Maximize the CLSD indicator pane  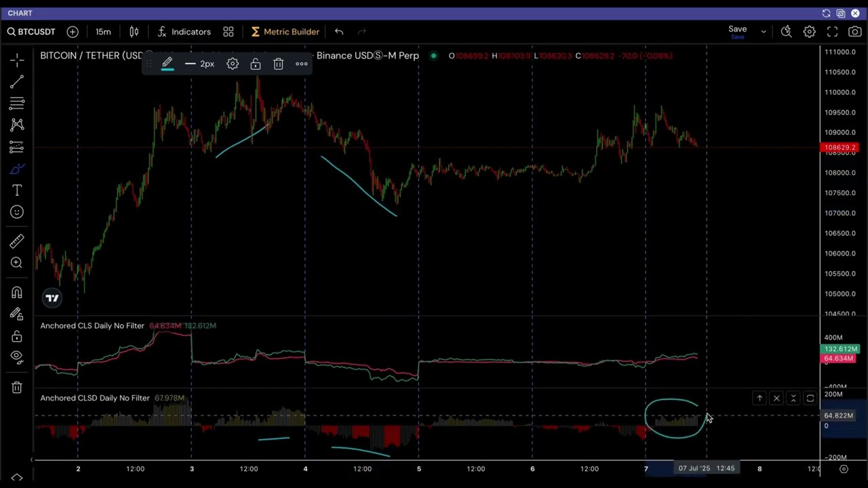(x=810, y=399)
